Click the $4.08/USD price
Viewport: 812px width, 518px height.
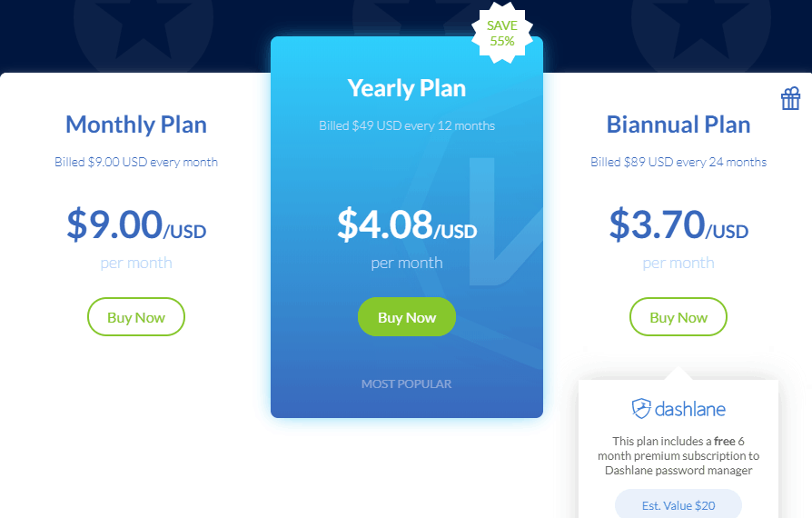pos(407,224)
